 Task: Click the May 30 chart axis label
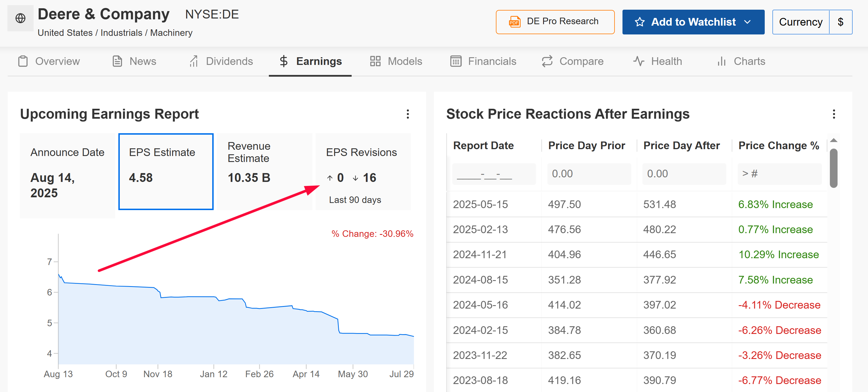(x=353, y=374)
